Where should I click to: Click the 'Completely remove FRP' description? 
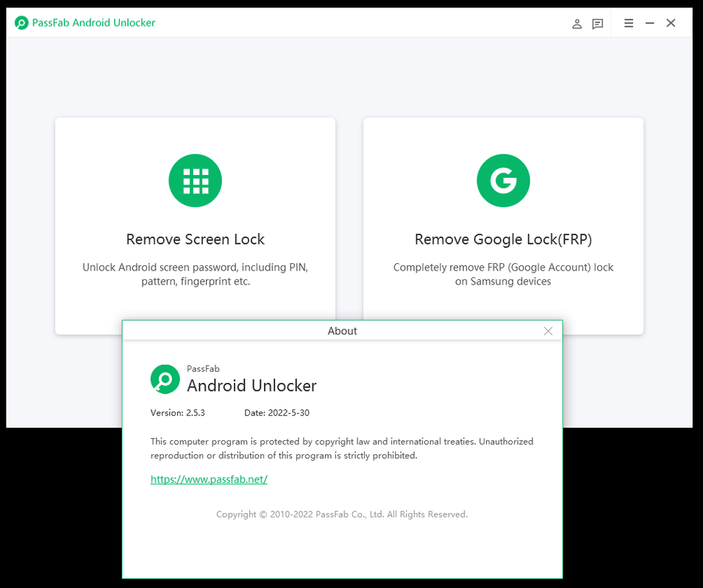click(503, 274)
